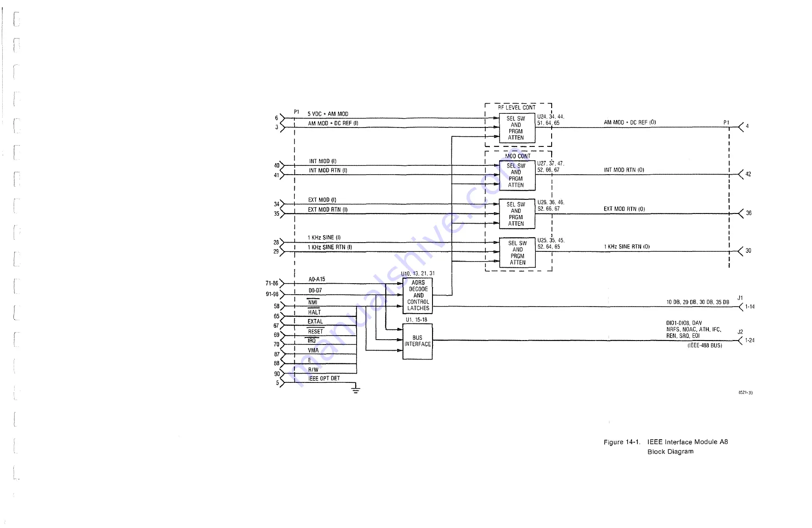This screenshot has height=528, width=812.
Task: Select the '10 DB, 20 DB, 30 DB, 35 DB' label
Action: [698, 302]
